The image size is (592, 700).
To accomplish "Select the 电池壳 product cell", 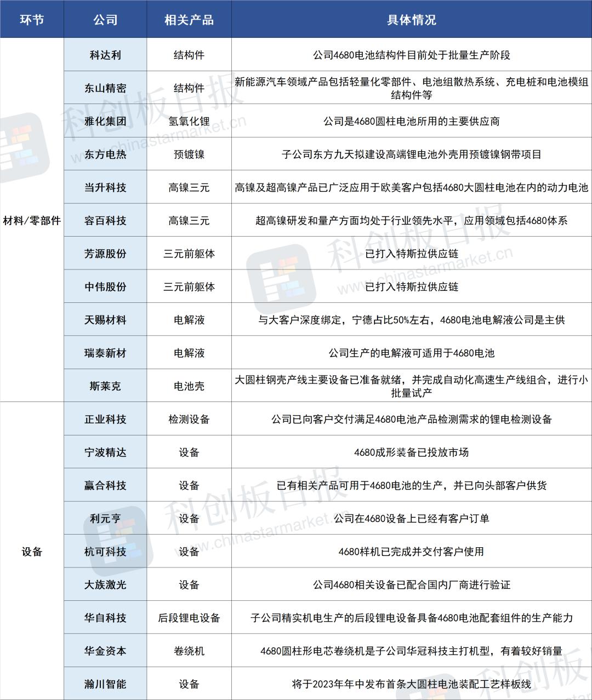I will click(189, 386).
